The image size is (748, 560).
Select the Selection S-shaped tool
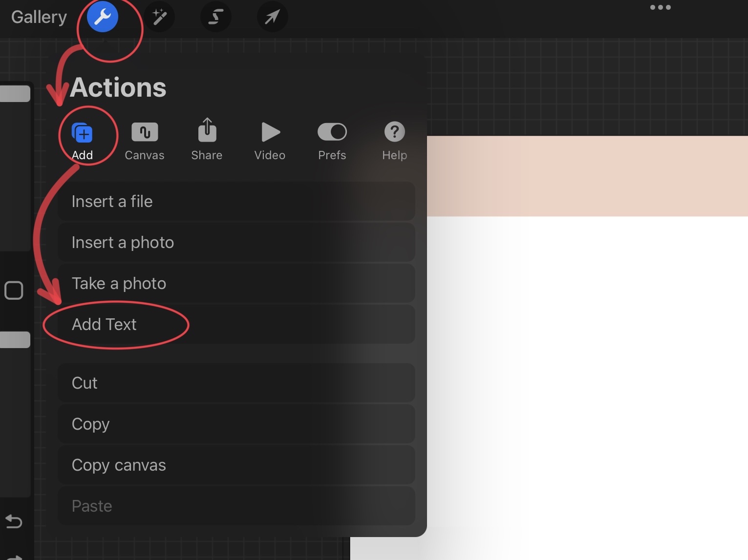pos(215,17)
